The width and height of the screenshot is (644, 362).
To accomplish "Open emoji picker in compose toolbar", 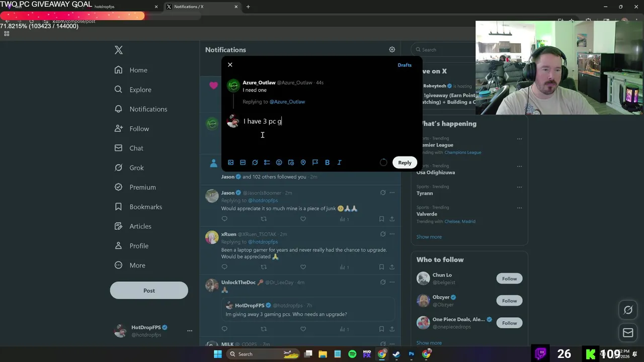I will pyautogui.click(x=279, y=162).
